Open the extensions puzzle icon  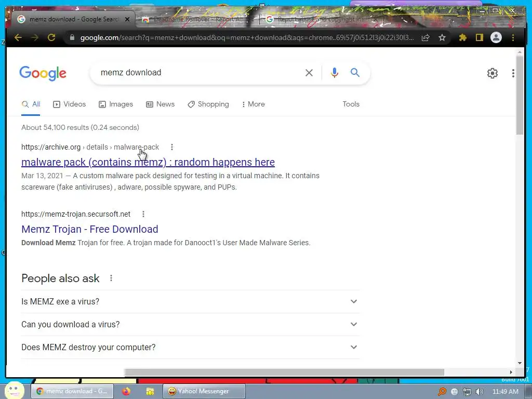[462, 37]
